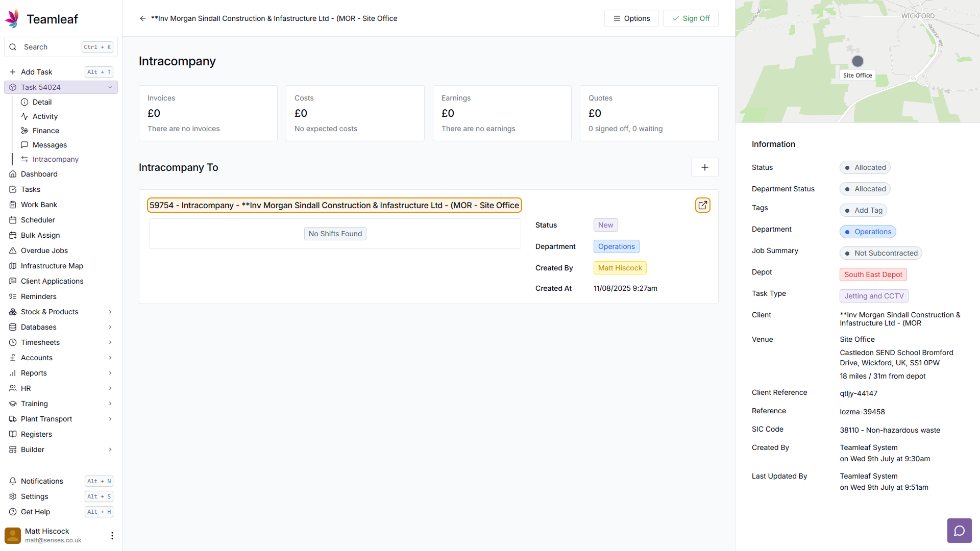The image size is (980, 551).
Task: Click the plus button for Intracompany To
Action: click(x=704, y=167)
